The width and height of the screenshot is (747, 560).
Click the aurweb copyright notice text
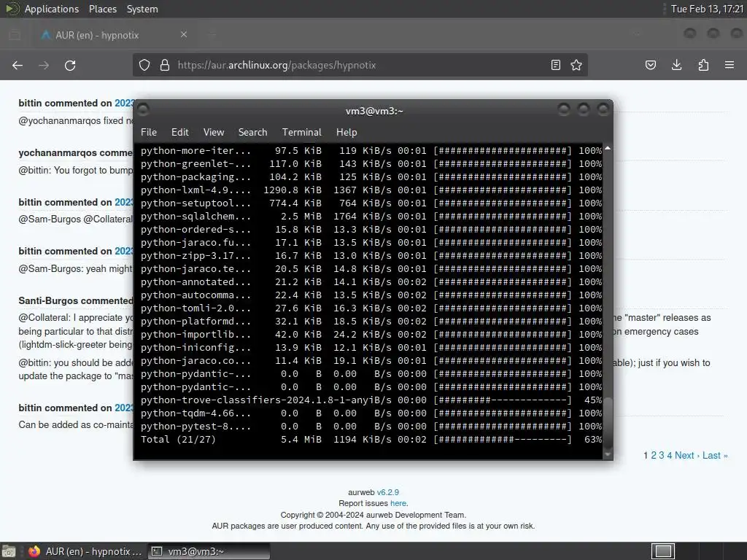[x=373, y=515]
